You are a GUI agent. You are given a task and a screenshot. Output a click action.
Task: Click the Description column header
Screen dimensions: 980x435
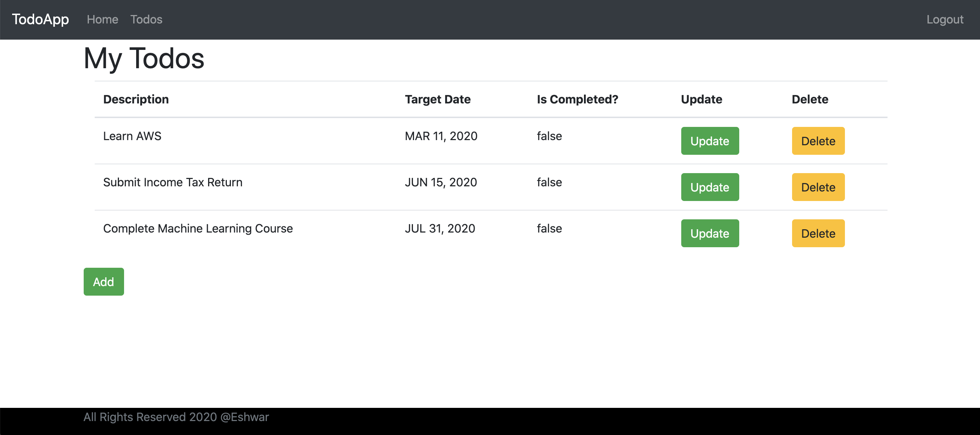click(136, 99)
